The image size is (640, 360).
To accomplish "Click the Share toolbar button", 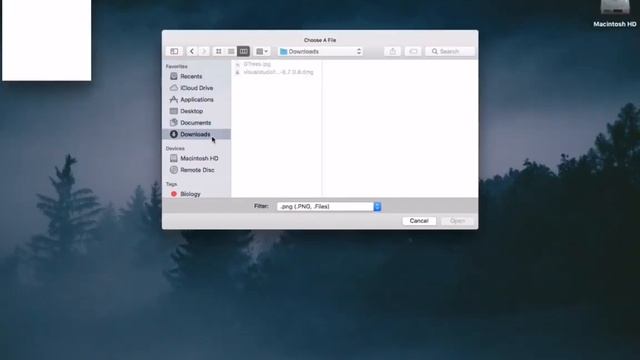I will [x=392, y=51].
